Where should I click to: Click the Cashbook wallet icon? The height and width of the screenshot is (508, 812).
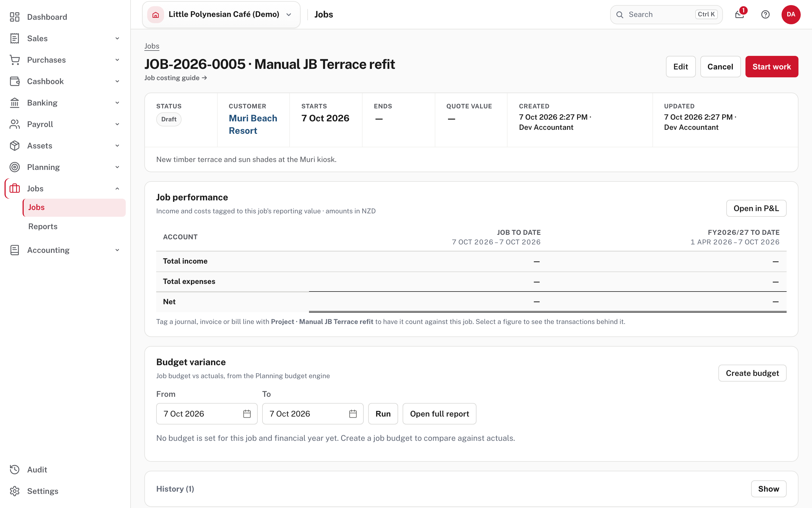[14, 81]
